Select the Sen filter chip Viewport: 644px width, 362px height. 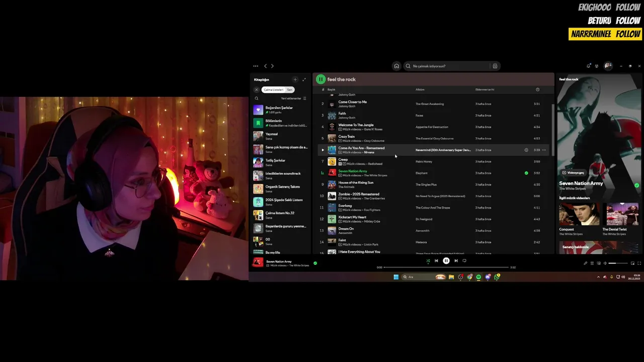[290, 89]
